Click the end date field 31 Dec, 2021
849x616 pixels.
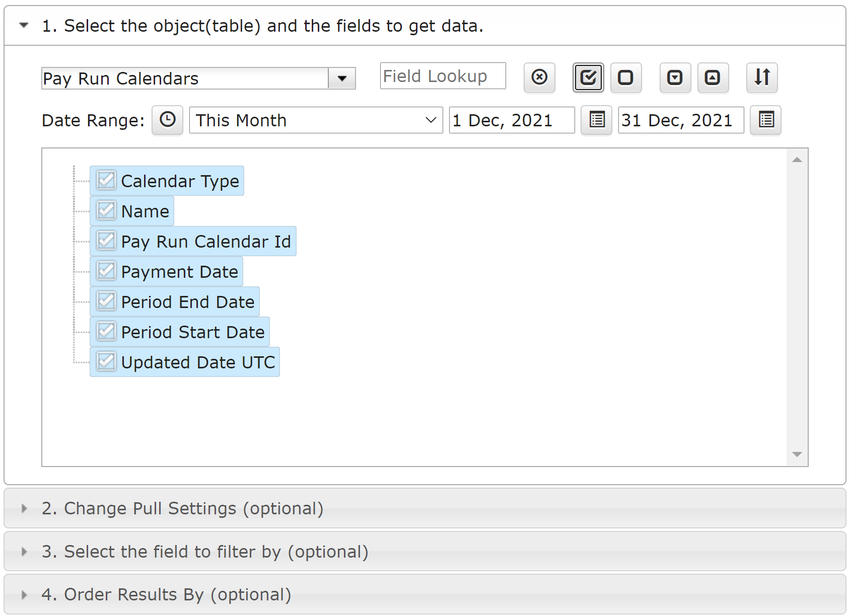point(681,120)
